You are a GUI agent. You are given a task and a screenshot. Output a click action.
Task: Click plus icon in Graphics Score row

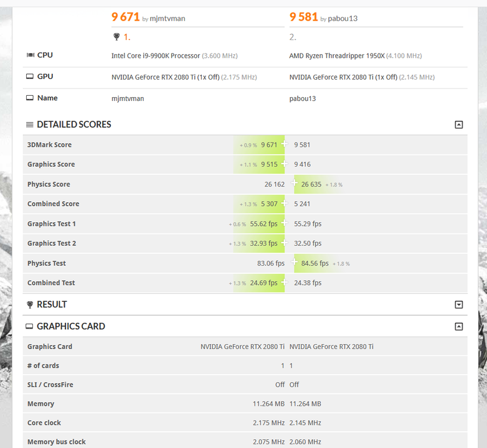[x=284, y=164]
